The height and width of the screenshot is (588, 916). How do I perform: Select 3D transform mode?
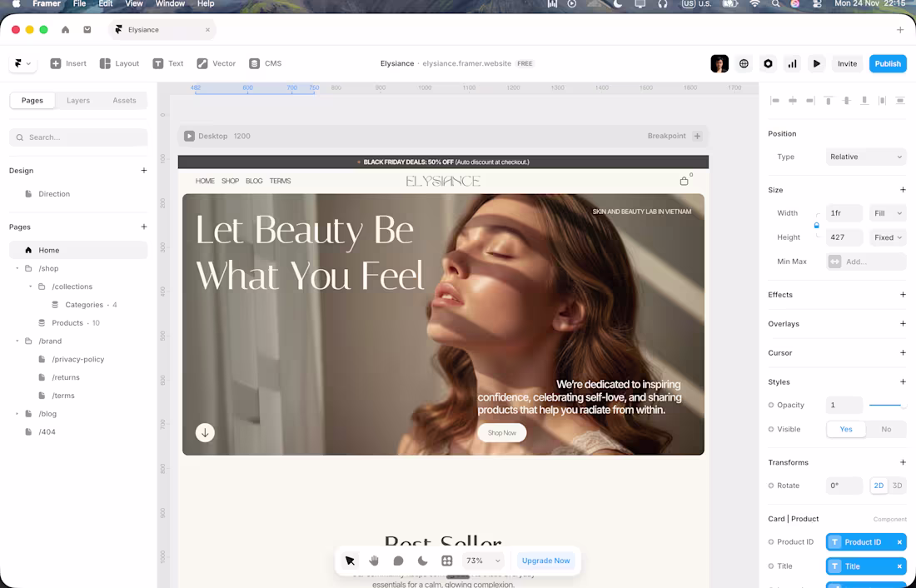click(x=897, y=486)
